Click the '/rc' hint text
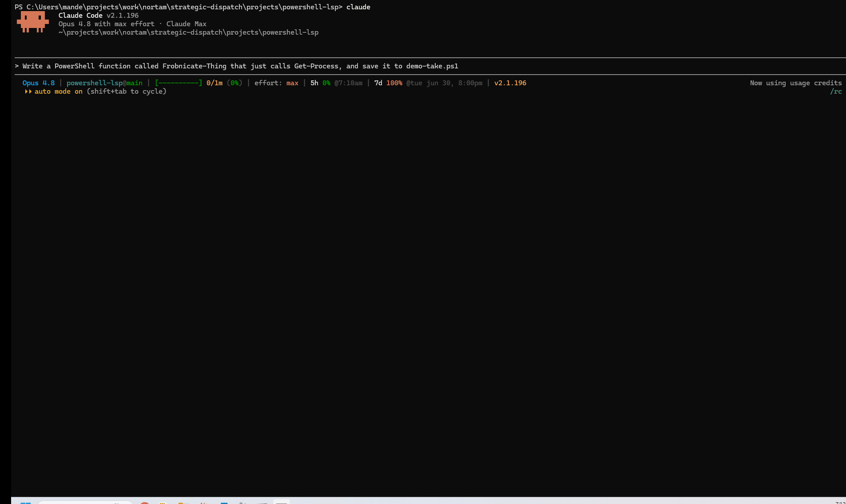The width and height of the screenshot is (846, 504). tap(836, 91)
